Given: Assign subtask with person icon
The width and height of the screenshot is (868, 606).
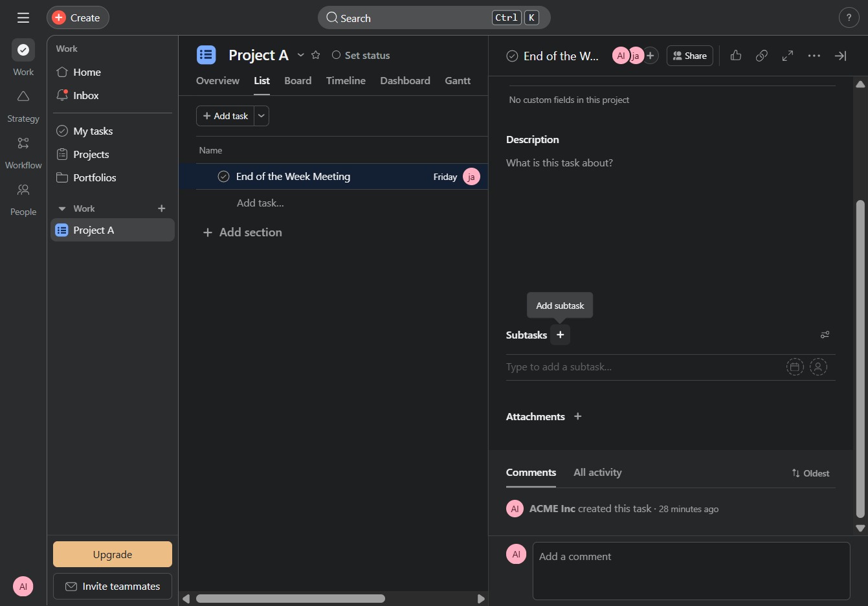Looking at the screenshot, I should 818,367.
